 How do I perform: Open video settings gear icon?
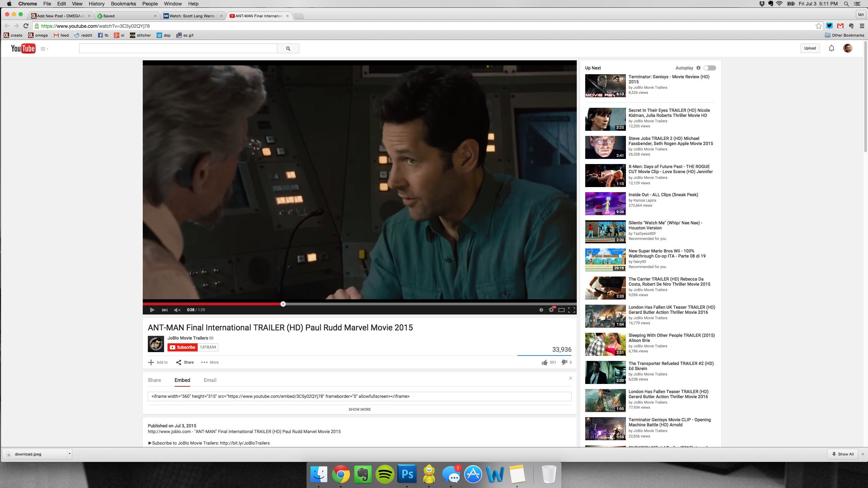click(551, 310)
